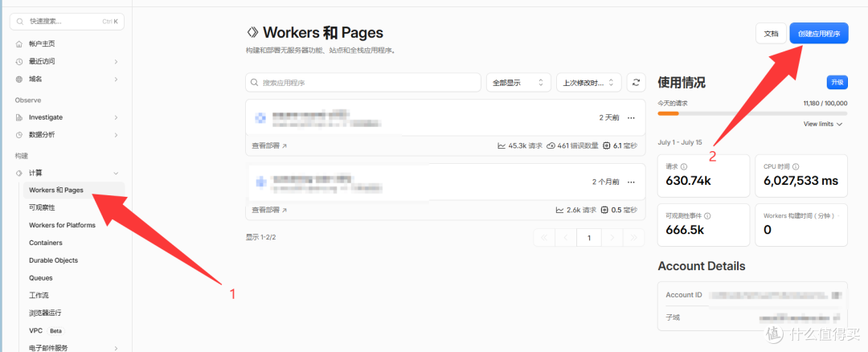Screen dimensions: 868x352
Task: Go to the first page pagination arrow
Action: point(544,237)
